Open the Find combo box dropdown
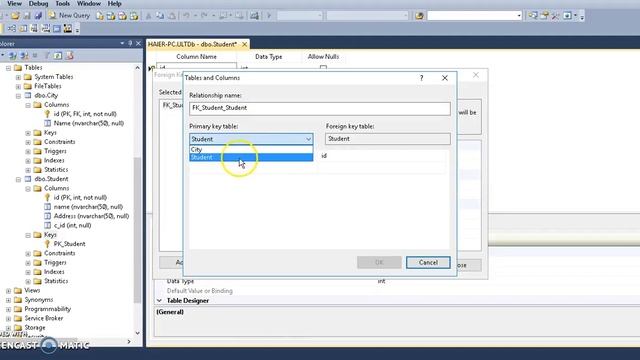Viewport: 640px width, 360px height. tap(519, 16)
